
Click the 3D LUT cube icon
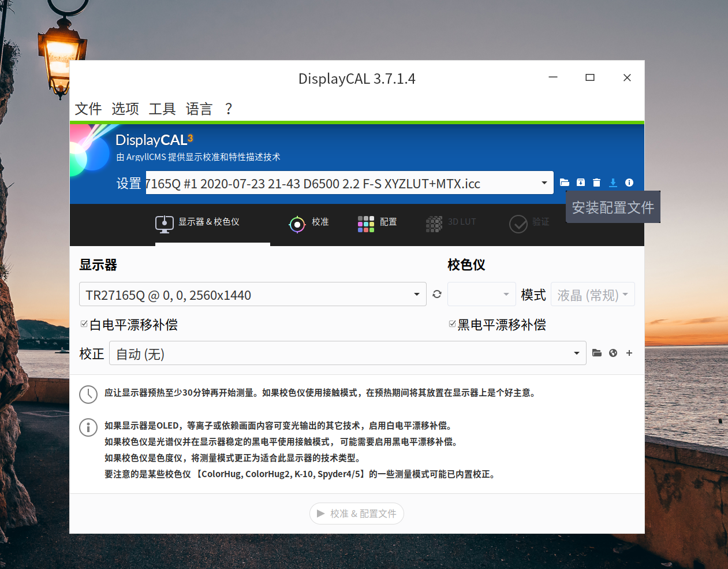pyautogui.click(x=434, y=224)
